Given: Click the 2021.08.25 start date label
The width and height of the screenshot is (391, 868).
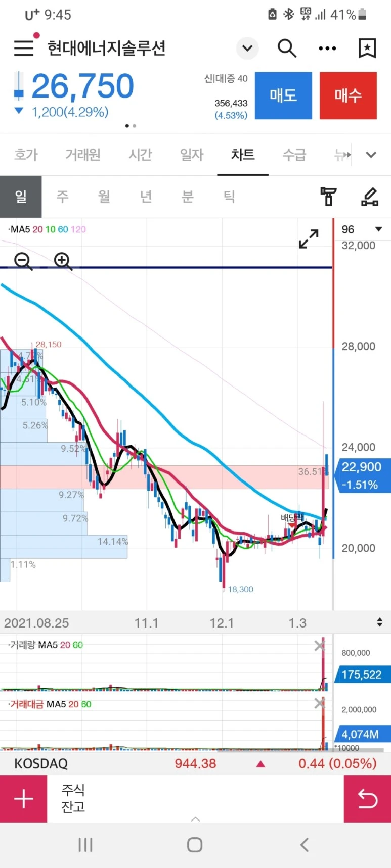Looking at the screenshot, I should point(36,623).
